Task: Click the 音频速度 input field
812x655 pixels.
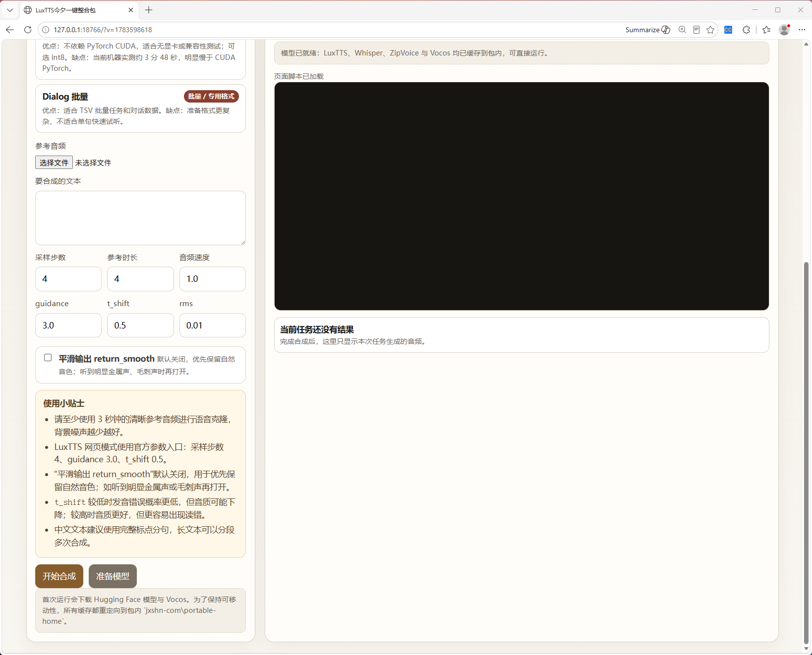Action: 213,279
